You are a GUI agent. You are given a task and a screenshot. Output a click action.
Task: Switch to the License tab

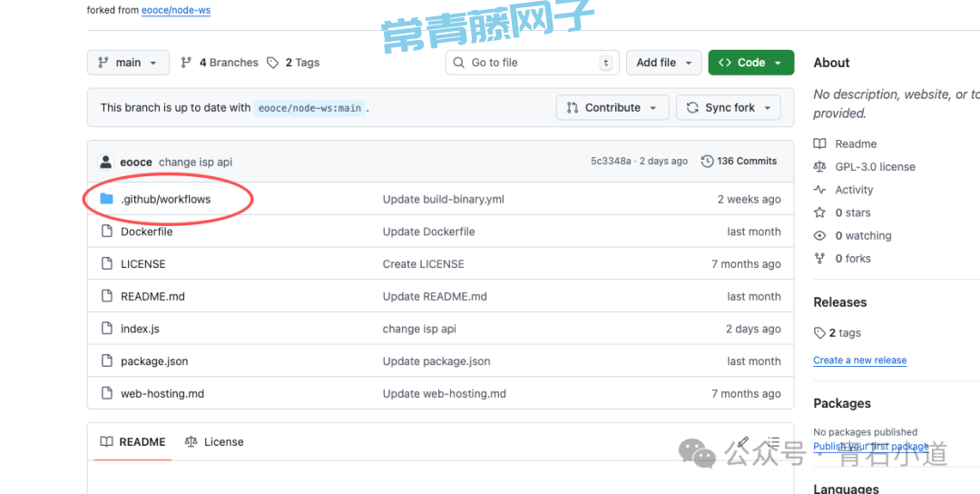click(x=215, y=442)
